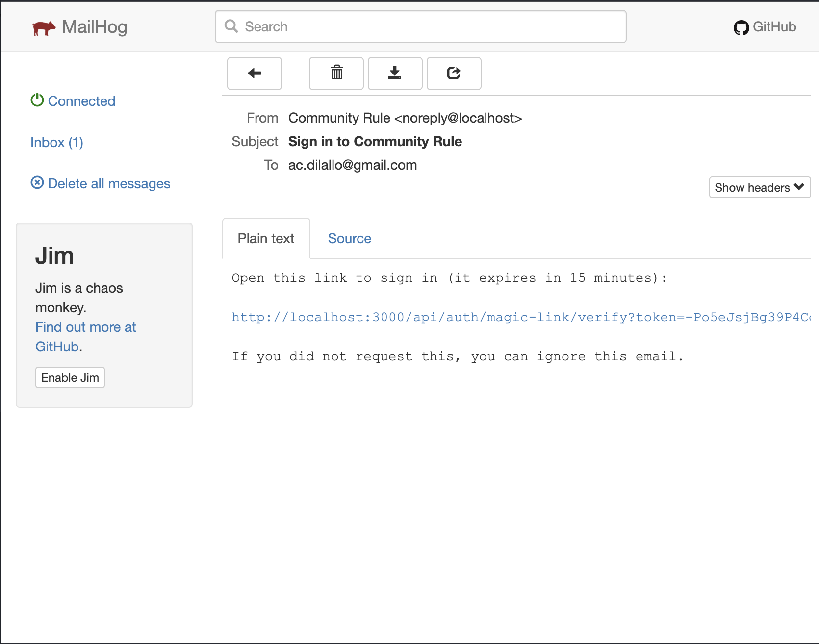
Task: Click the Connected status link
Action: point(81,101)
